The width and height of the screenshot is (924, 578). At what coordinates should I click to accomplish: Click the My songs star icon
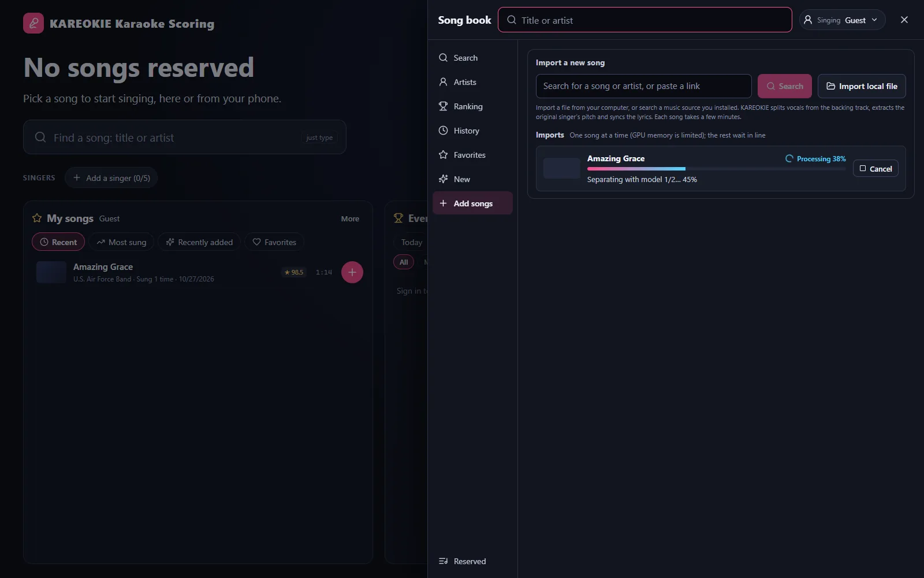(37, 218)
